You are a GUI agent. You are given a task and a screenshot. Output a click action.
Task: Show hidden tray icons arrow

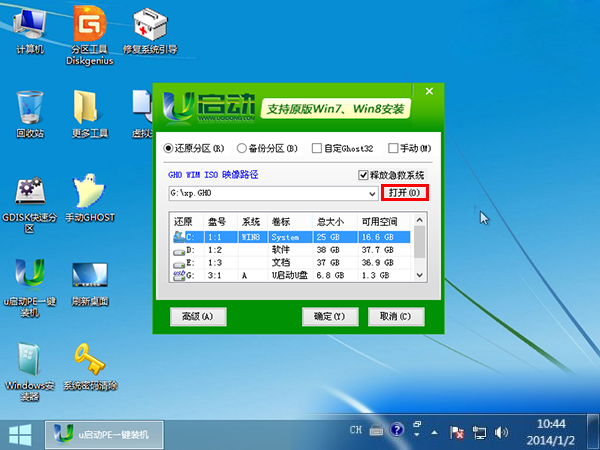tap(434, 432)
